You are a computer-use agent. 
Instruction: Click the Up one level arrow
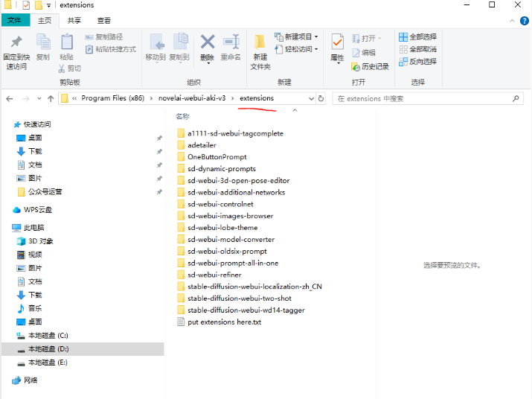pos(51,99)
